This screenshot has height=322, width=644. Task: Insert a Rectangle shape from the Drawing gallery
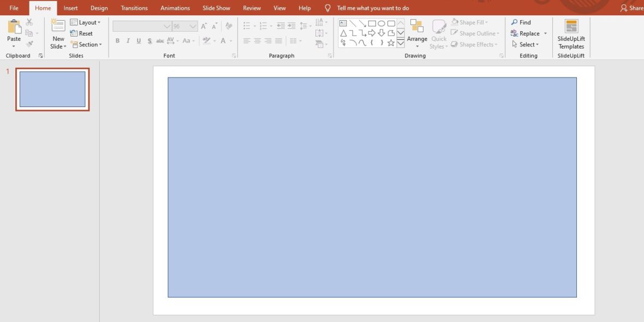372,23
